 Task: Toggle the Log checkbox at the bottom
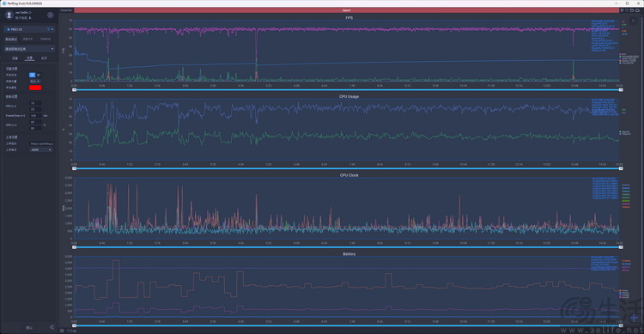69,331
